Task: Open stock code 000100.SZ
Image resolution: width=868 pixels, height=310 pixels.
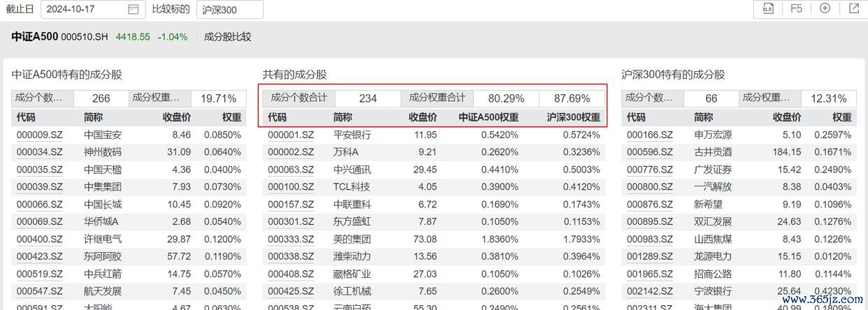Action: click(291, 186)
